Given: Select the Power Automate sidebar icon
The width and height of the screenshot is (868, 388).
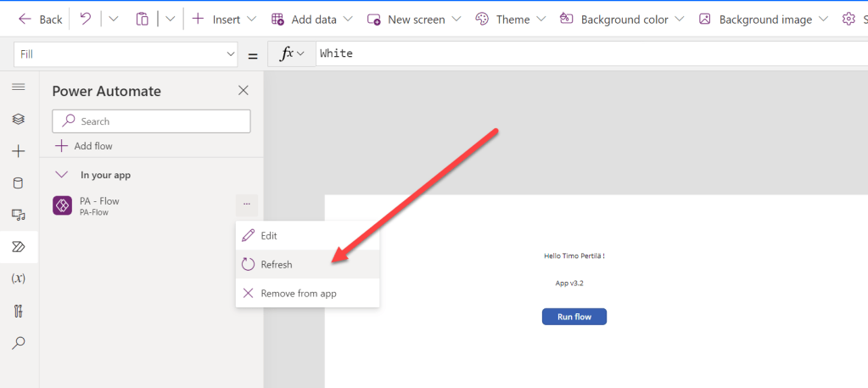Looking at the screenshot, I should point(19,247).
